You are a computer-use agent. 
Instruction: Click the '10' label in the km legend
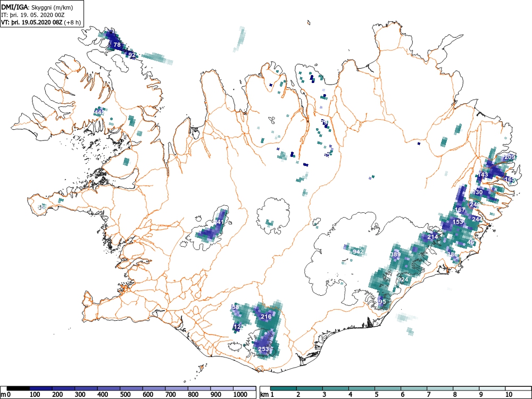tap(508, 395)
